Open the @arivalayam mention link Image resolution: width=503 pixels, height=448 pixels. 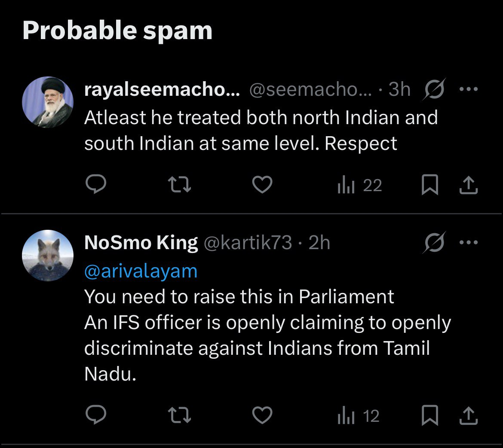(141, 271)
